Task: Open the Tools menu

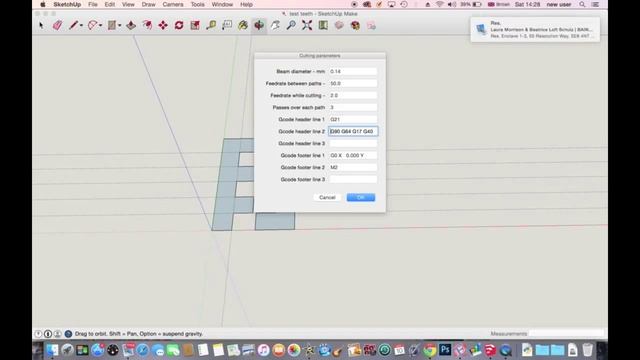Action: [198, 4]
